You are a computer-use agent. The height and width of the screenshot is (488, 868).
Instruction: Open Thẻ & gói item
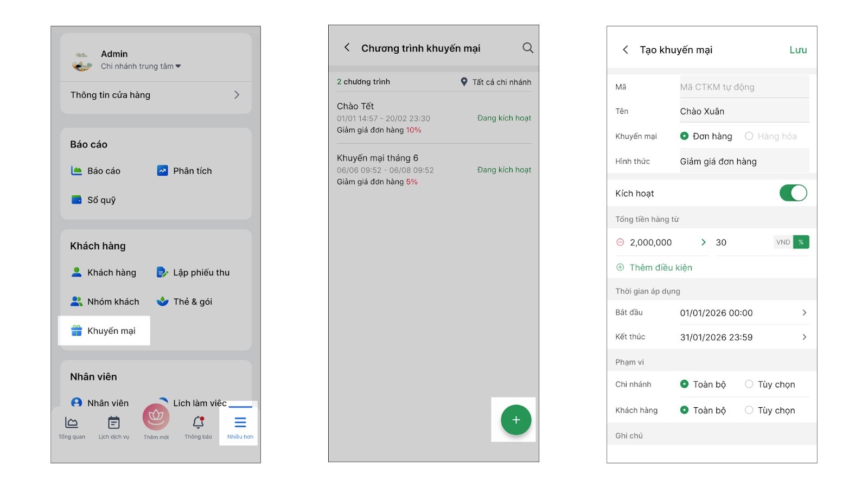click(184, 301)
